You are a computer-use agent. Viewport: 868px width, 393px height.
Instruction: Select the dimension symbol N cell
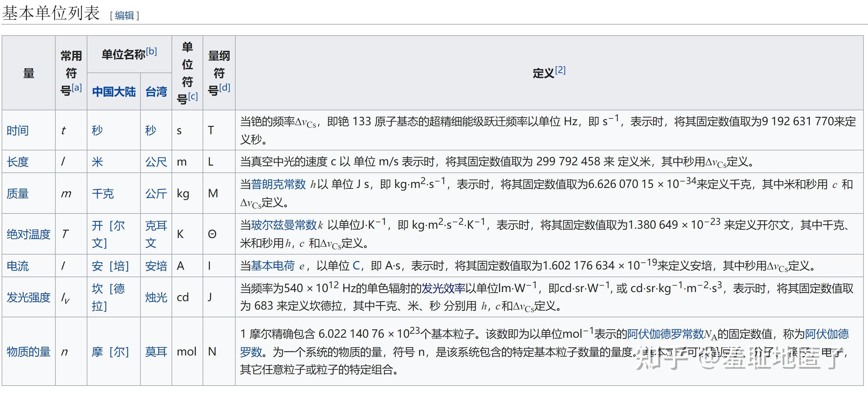click(219, 352)
